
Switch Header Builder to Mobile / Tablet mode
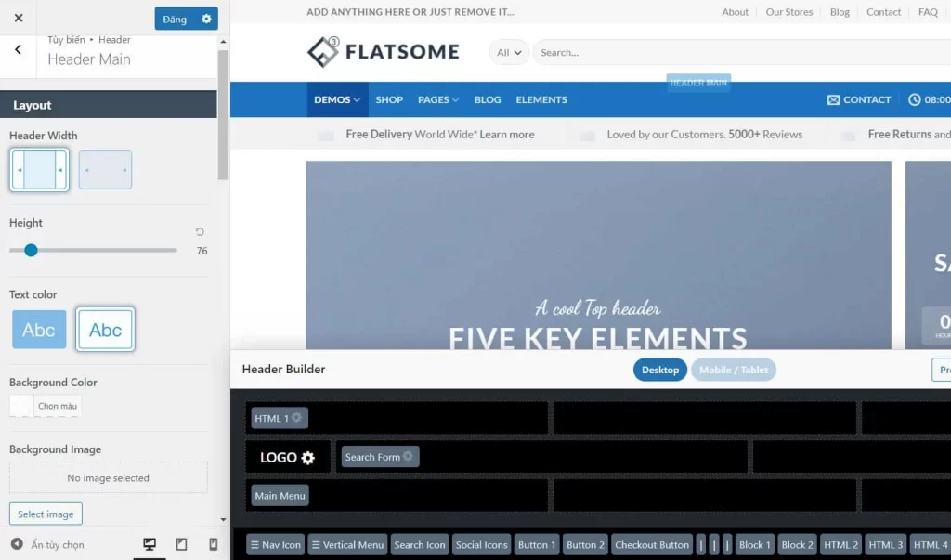click(733, 370)
